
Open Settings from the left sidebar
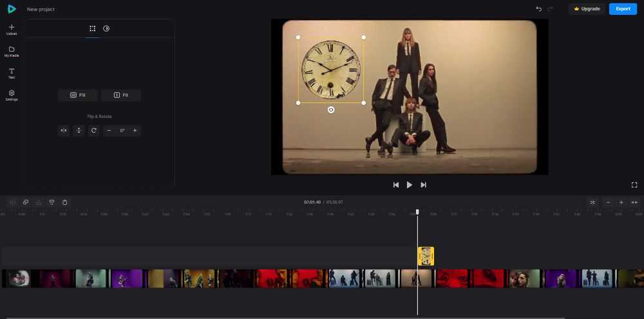point(12,93)
